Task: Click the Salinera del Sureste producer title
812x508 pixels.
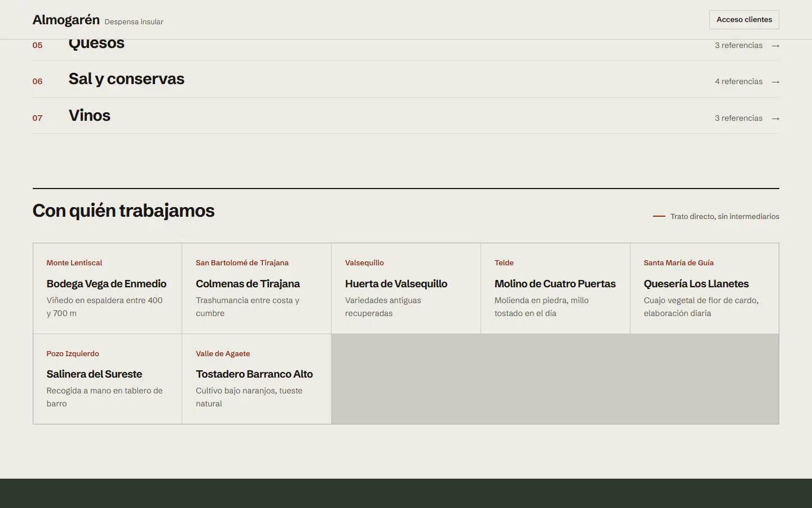Action: pyautogui.click(x=94, y=374)
